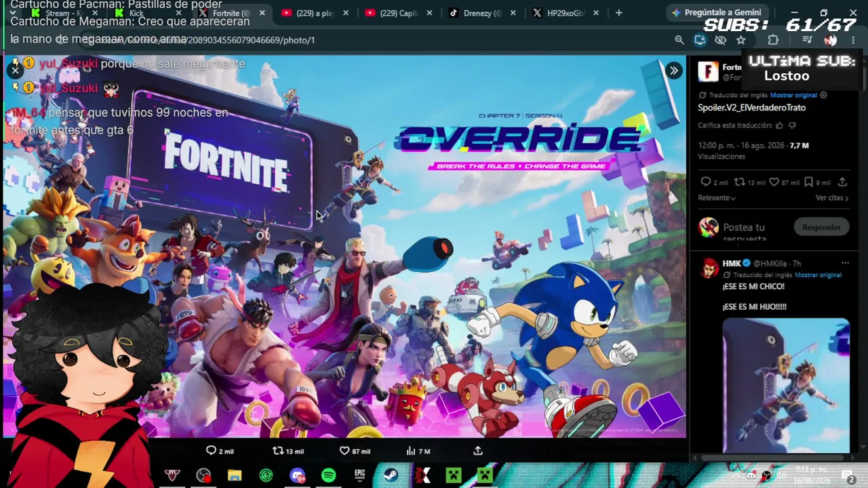
Task: Open the Discord icon in the taskbar
Action: (x=297, y=476)
